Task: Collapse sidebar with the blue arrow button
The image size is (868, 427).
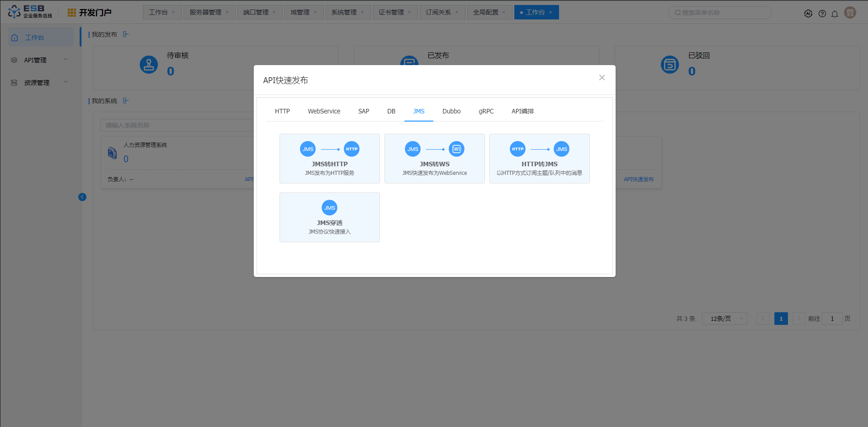Action: click(82, 197)
